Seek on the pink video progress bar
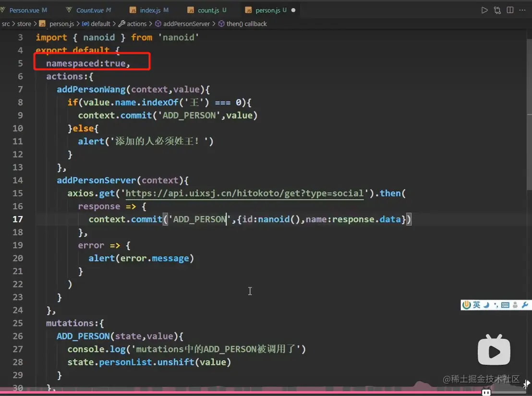The height and width of the screenshot is (396, 532). [x=241, y=393]
